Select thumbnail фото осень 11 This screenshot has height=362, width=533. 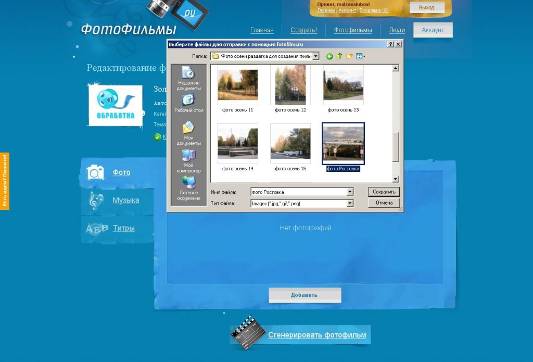(x=238, y=85)
